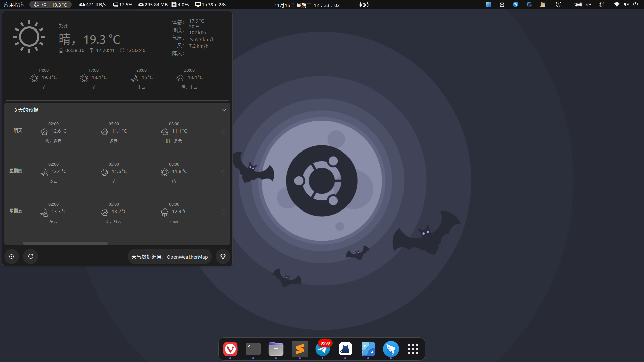The image size is (644, 362).
Task: Open Terminal from the dock
Action: point(253,349)
